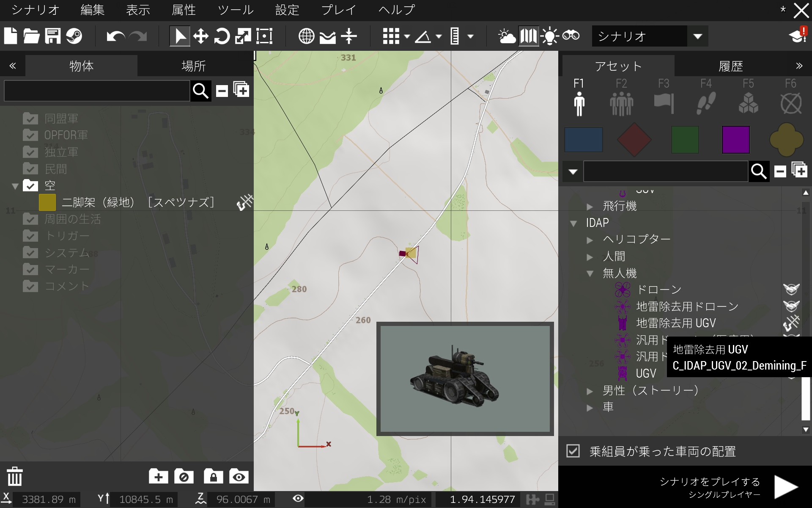Screen dimensions: 812x508
Task: Click the Save scenario floppy icon
Action: [x=53, y=36]
